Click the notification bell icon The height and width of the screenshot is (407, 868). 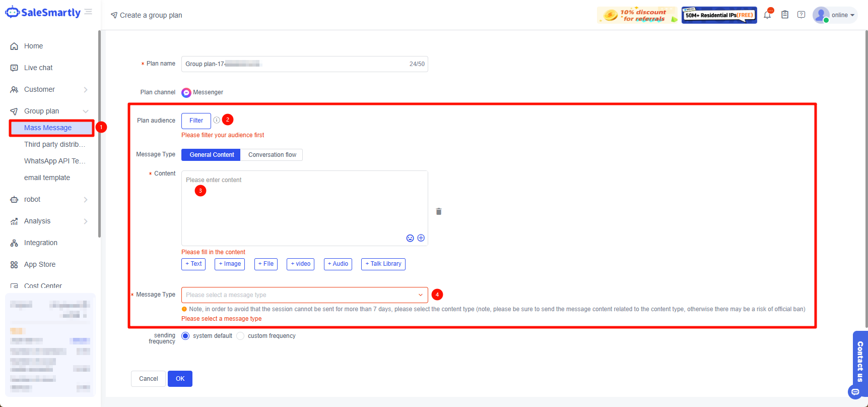click(767, 15)
